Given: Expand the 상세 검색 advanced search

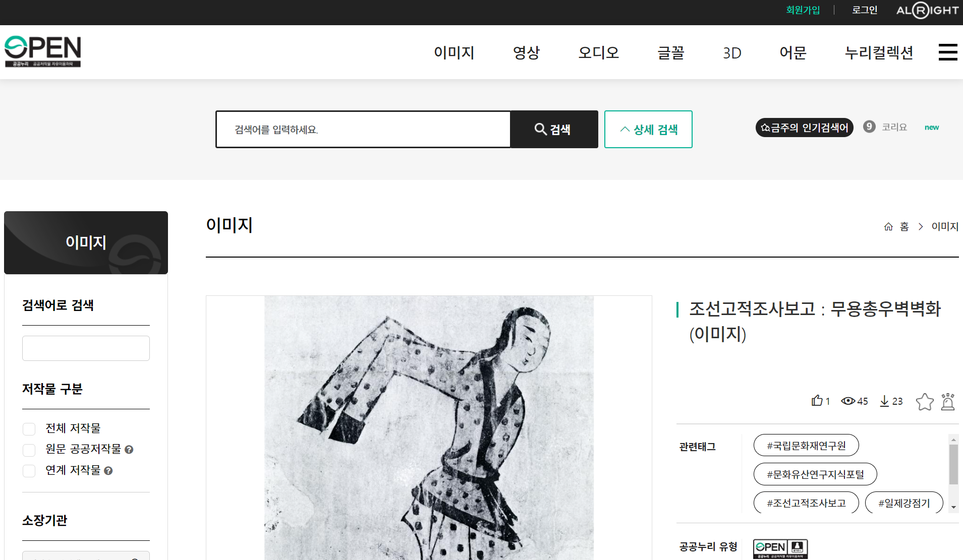Looking at the screenshot, I should click(x=648, y=130).
